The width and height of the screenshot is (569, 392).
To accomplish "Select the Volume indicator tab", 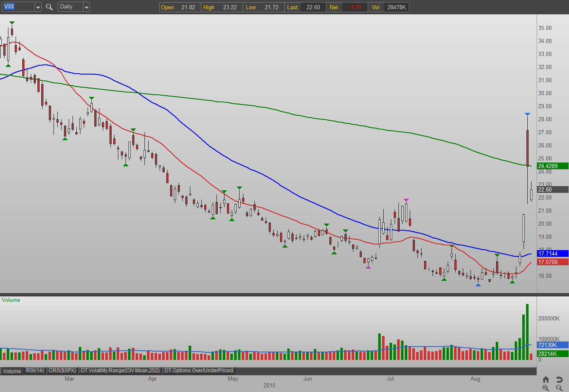I will 12,371.
